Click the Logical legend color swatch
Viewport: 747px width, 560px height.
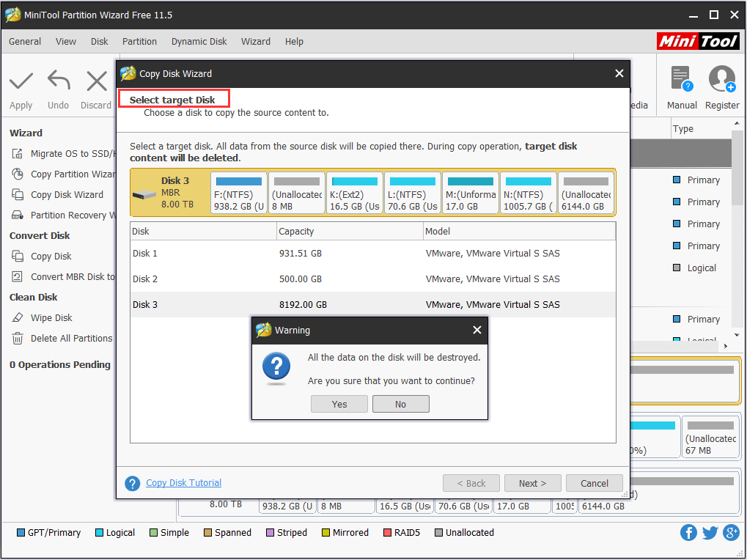point(99,532)
